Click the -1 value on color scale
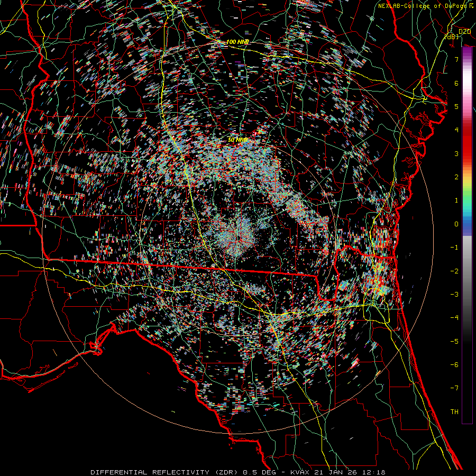The image size is (476, 476). [x=454, y=248]
